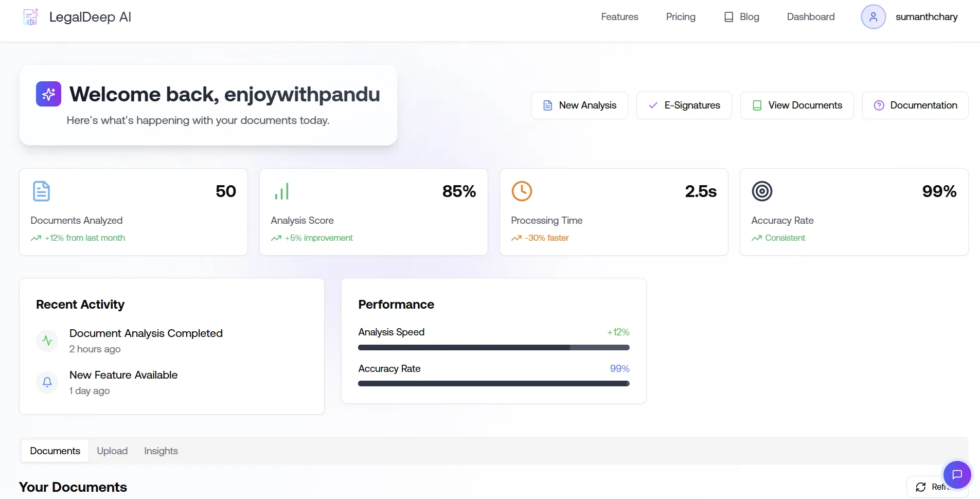Click the Processing Time clock icon
980x499 pixels.
tap(522, 191)
